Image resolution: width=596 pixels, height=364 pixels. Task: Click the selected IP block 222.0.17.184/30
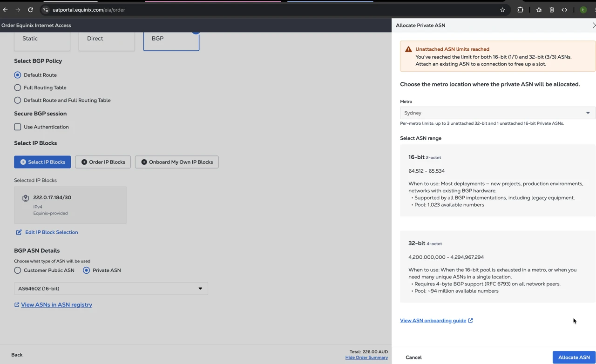[70, 205]
